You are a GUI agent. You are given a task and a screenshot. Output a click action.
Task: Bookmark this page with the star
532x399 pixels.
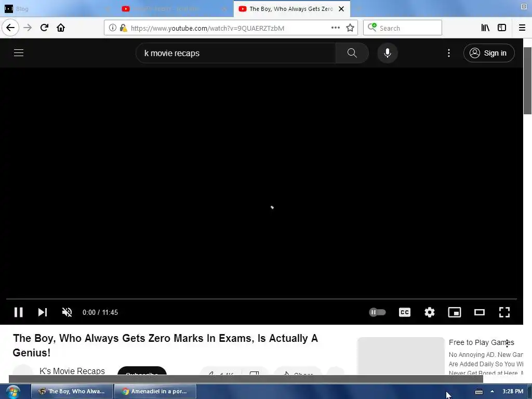tap(350, 28)
